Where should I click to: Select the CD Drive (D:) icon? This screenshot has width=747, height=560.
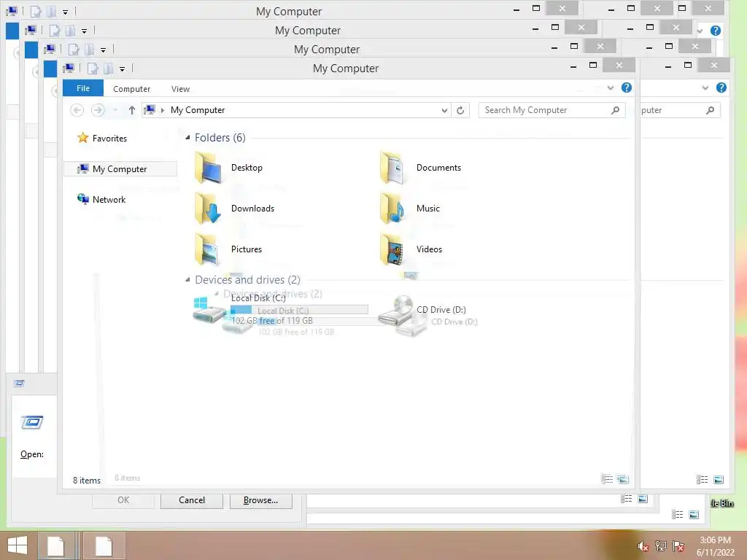396,310
